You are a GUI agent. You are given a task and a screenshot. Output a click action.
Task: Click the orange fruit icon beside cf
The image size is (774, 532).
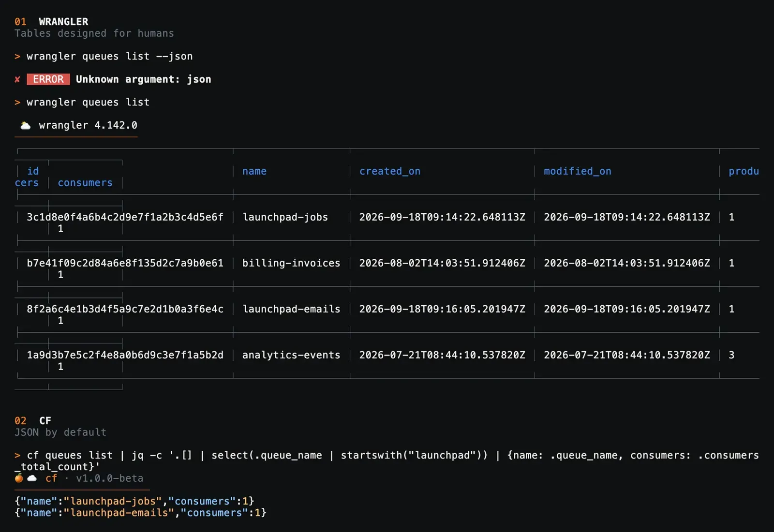pyautogui.click(x=19, y=478)
